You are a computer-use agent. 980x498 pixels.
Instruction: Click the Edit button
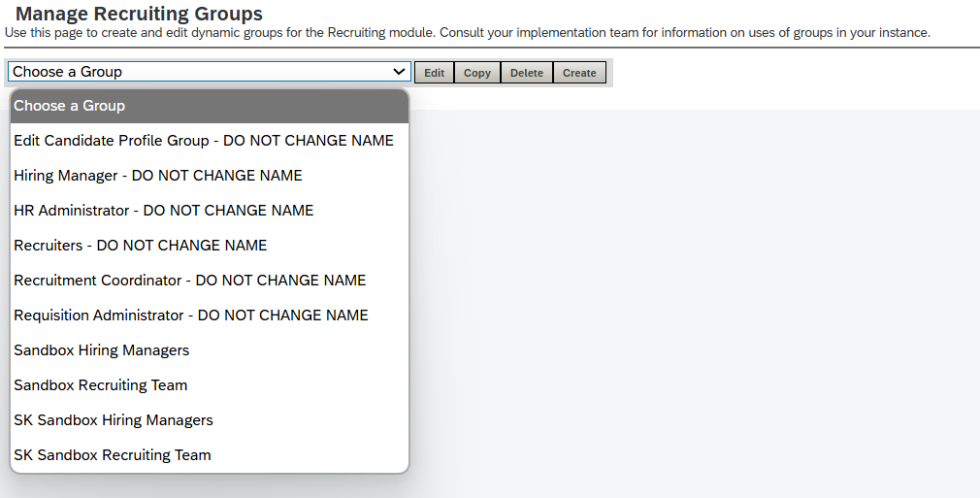435,73
